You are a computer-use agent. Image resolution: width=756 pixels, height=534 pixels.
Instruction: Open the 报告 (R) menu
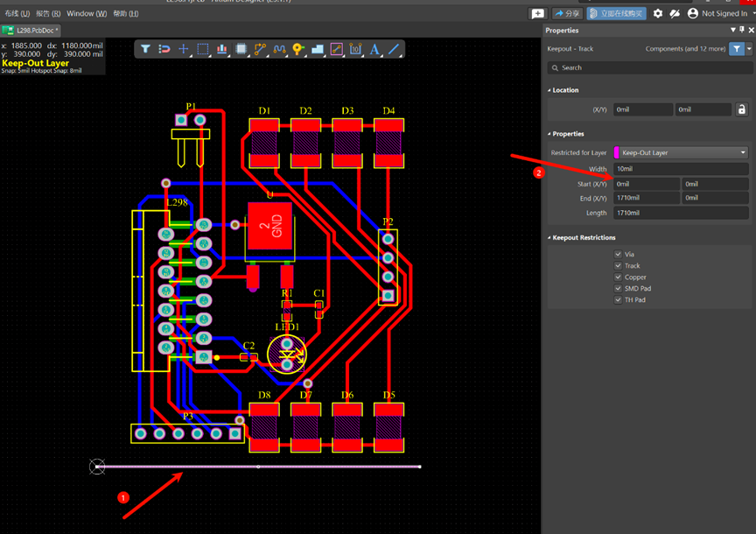(48, 13)
